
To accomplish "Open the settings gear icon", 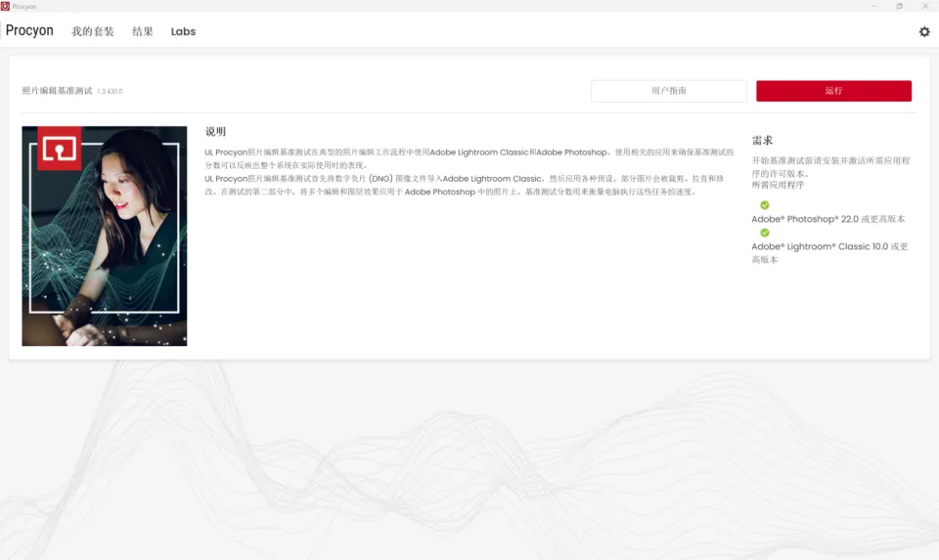I will 924,31.
